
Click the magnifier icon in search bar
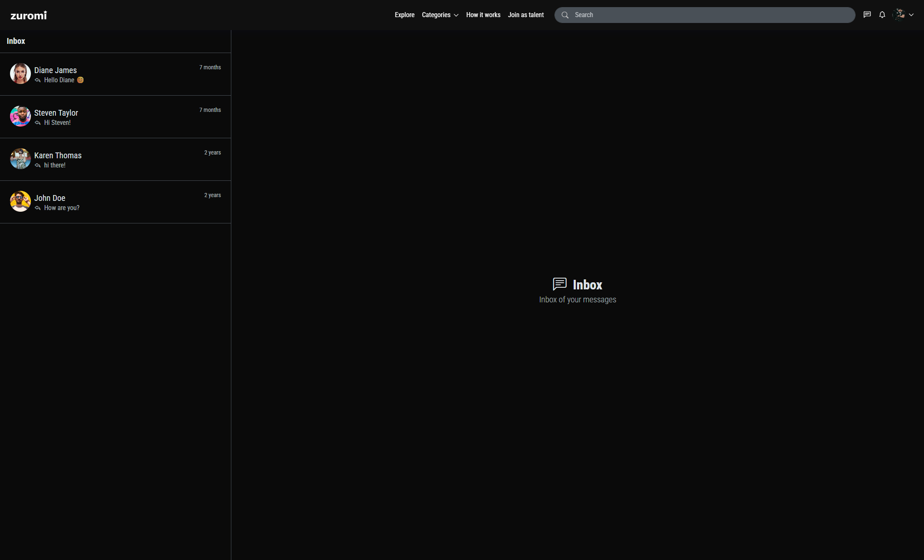(x=565, y=15)
